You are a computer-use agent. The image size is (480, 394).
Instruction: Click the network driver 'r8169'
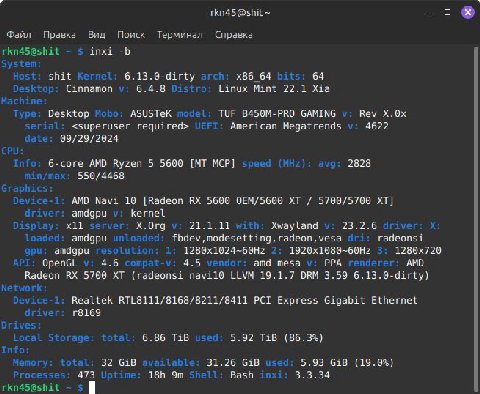[86, 313]
